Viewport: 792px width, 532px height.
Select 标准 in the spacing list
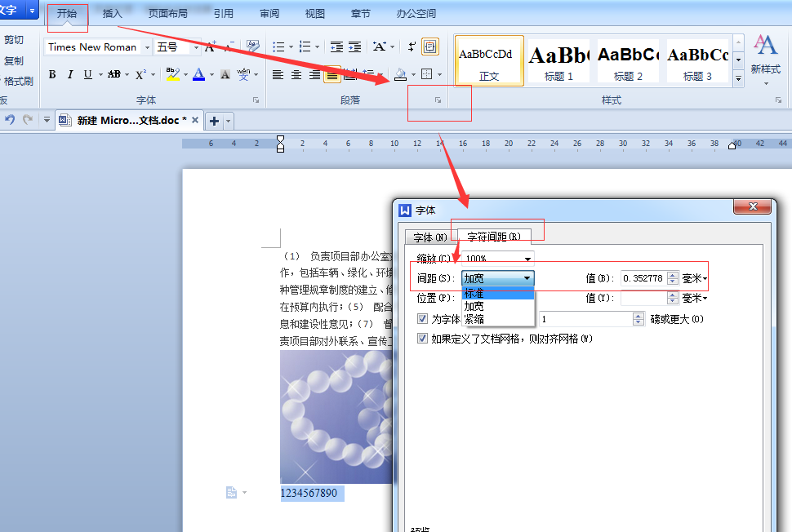tap(498, 294)
